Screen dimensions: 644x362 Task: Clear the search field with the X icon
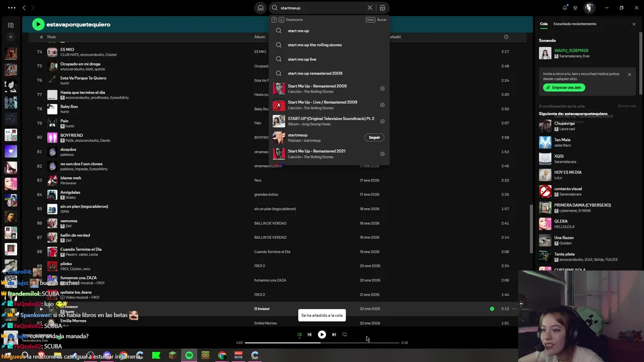[370, 8]
